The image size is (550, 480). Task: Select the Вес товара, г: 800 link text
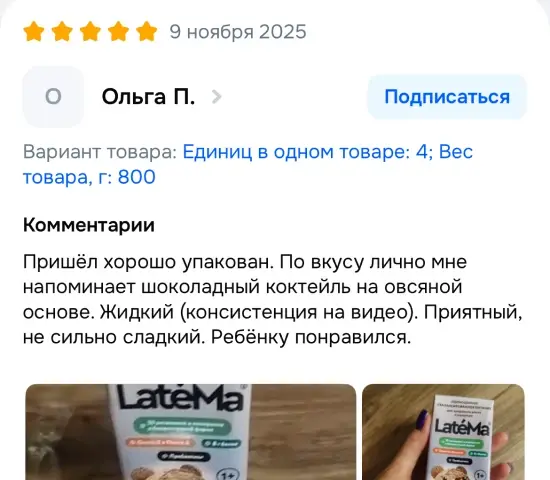pyautogui.click(x=248, y=164)
